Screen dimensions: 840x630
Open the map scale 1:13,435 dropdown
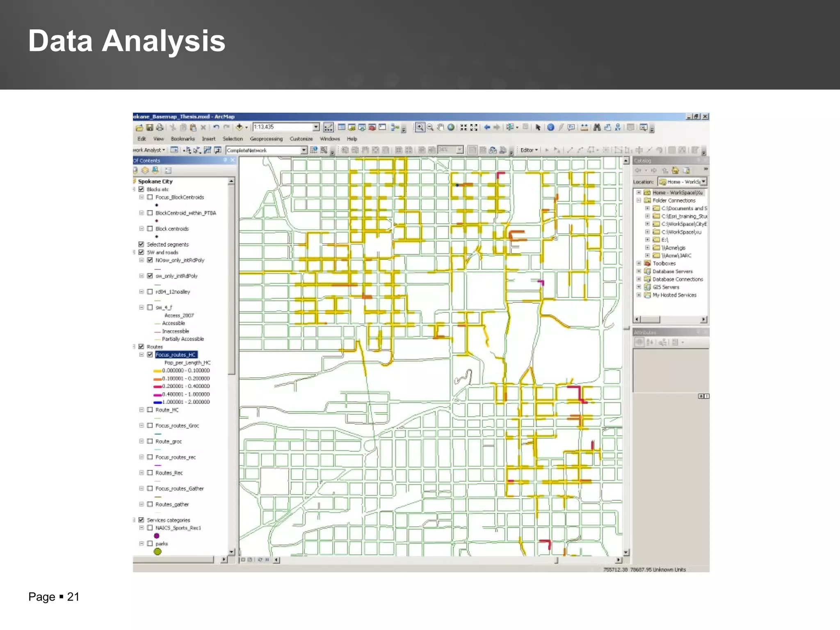(x=316, y=127)
